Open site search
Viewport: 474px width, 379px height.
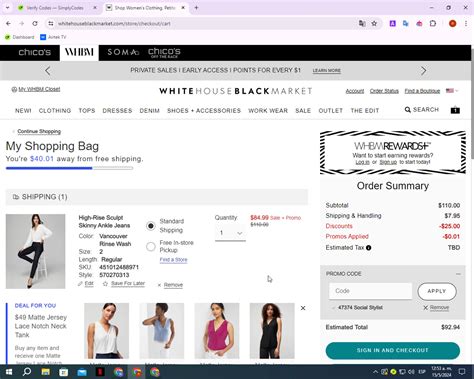click(x=422, y=110)
